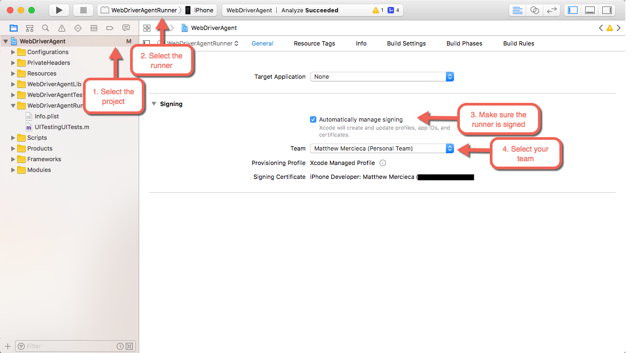Expand the Scripts folder triangle
The width and height of the screenshot is (644, 353).
tap(13, 138)
